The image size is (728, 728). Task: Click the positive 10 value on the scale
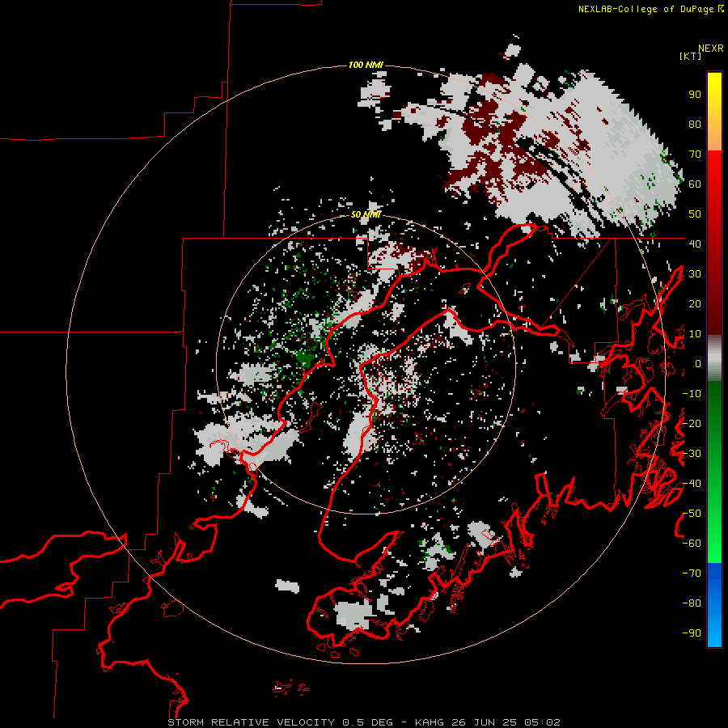pyautogui.click(x=695, y=334)
